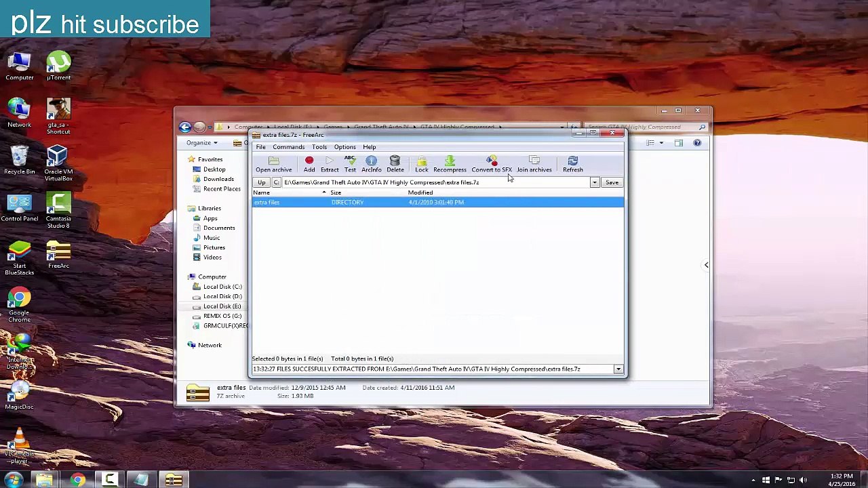Open the Explorer view options dropdown arrow
This screenshot has height=488, width=868.
pos(661,143)
